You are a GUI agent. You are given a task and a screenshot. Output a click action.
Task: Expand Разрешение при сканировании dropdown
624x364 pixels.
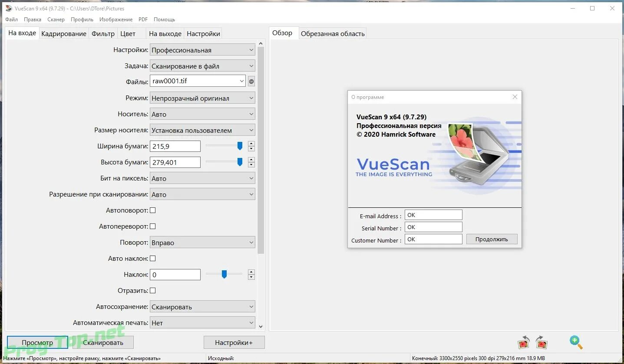coord(202,194)
